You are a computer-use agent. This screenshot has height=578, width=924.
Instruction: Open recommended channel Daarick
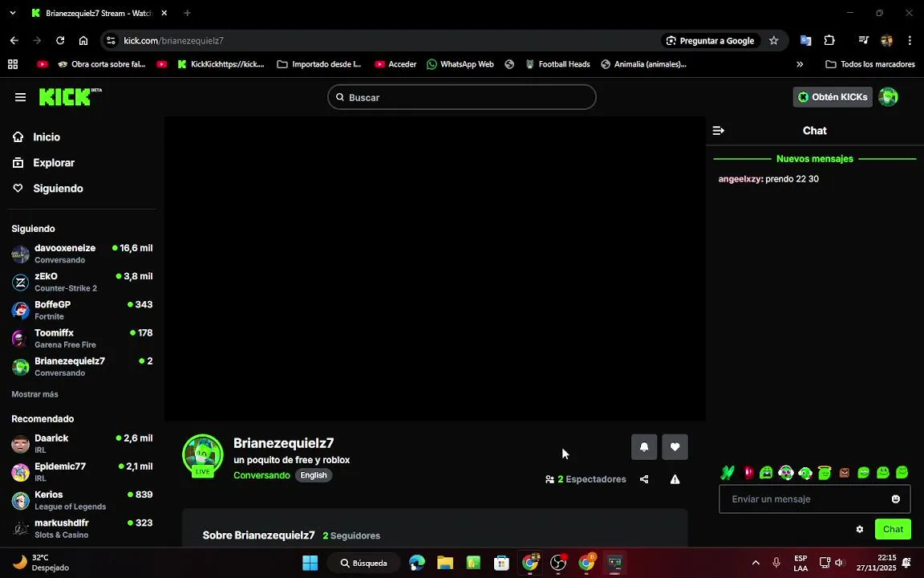82,443
